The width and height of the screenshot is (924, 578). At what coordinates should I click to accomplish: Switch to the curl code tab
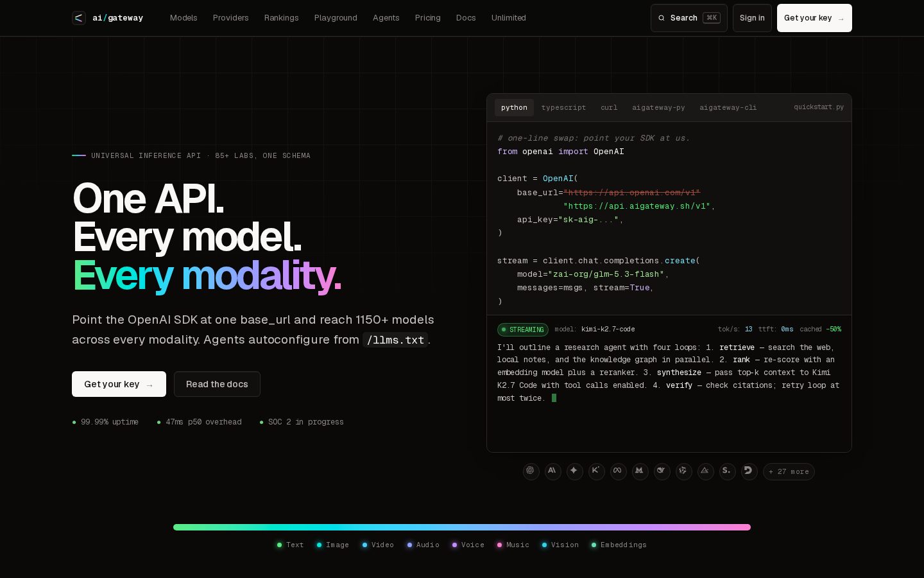tap(609, 107)
